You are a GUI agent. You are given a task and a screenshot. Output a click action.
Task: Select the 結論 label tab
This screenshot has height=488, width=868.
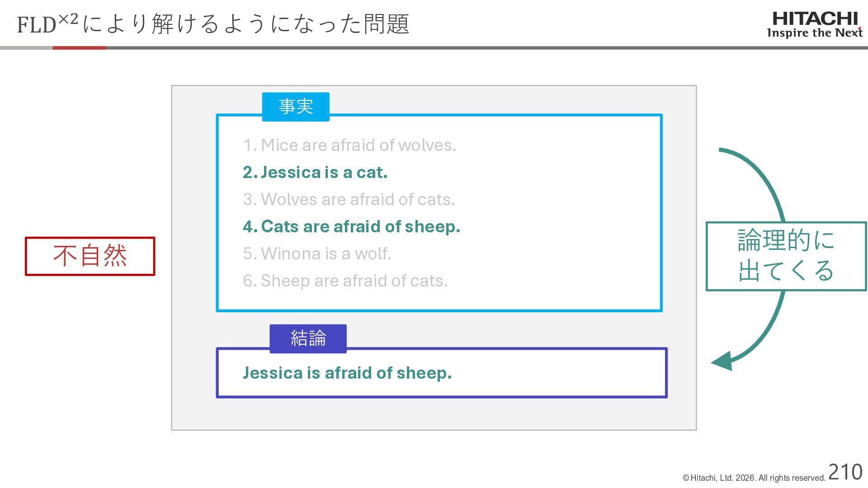[308, 338]
